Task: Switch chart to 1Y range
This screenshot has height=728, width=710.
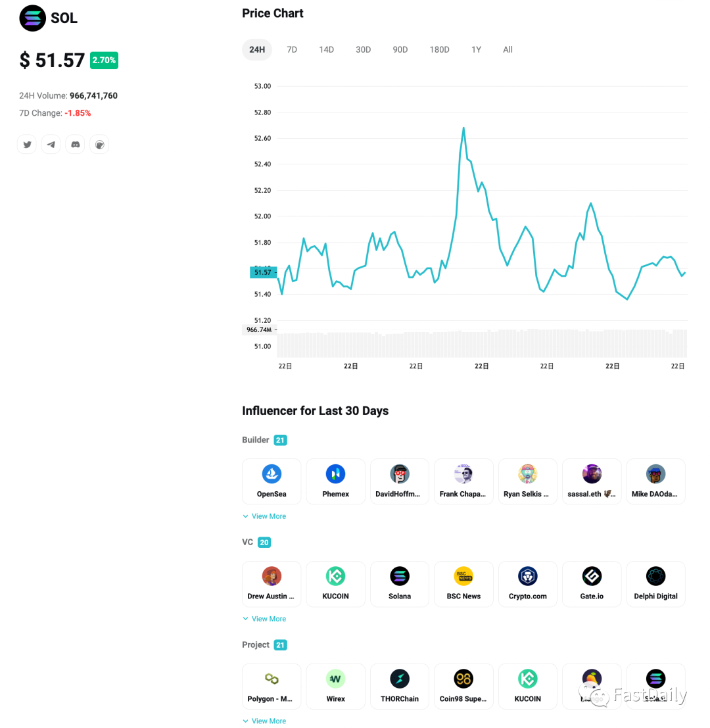Action: coord(476,50)
